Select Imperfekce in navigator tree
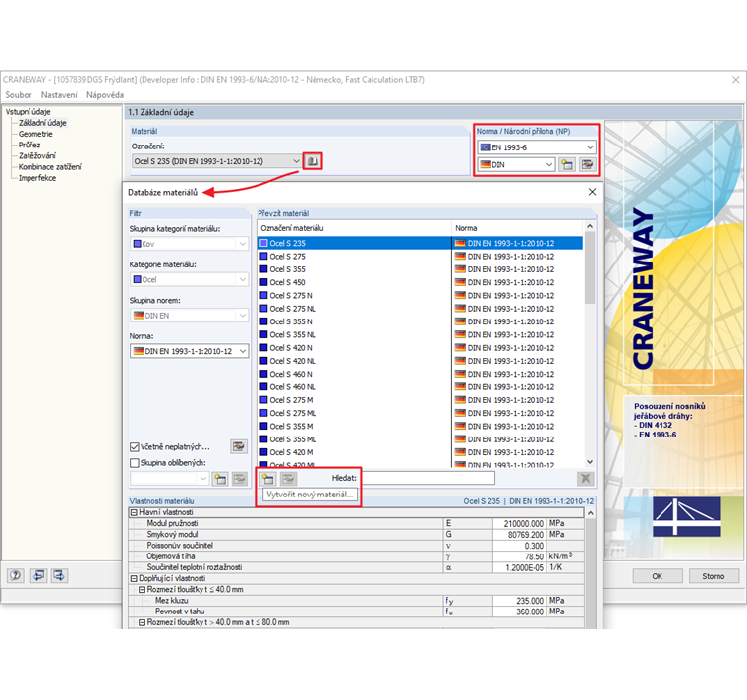747x700 pixels. pos(37,178)
